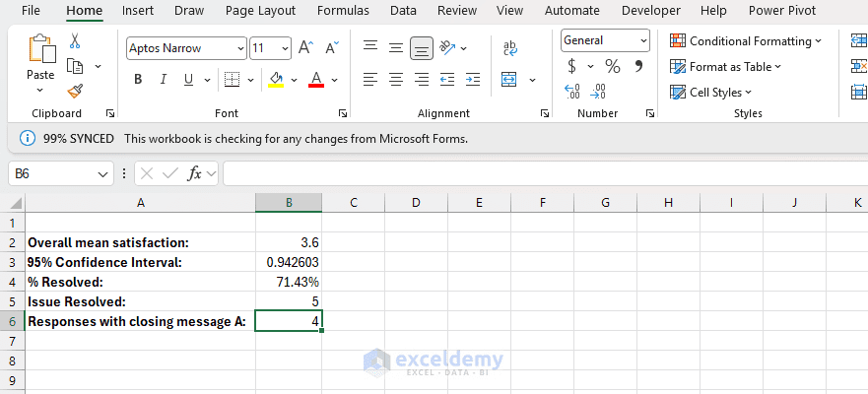This screenshot has height=394, width=868.
Task: Decrease font size with smaller A
Action: click(332, 48)
